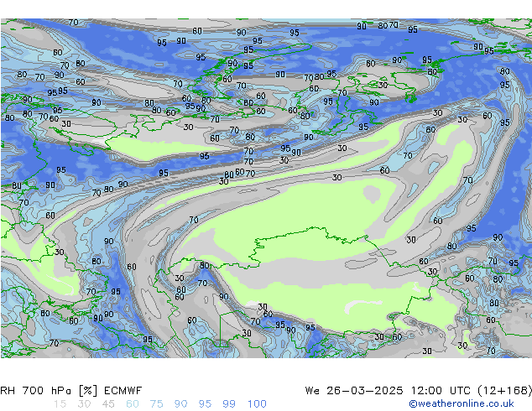The image size is (532, 411).
Task: Select legend value 75
Action: (x=156, y=404)
